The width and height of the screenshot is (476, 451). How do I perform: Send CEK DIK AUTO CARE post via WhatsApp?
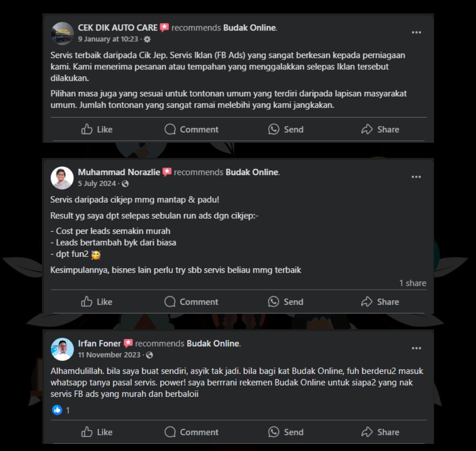[286, 129]
